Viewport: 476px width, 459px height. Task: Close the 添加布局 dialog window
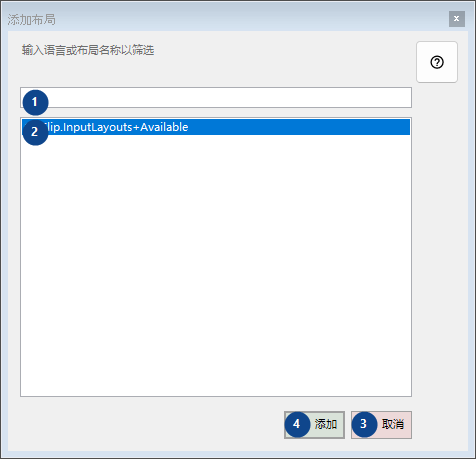[457, 19]
